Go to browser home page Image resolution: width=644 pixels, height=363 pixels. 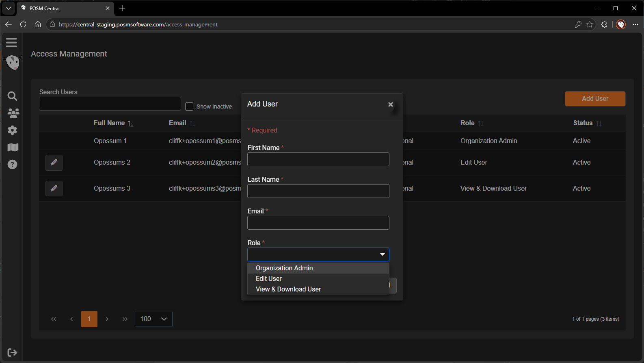point(38,24)
